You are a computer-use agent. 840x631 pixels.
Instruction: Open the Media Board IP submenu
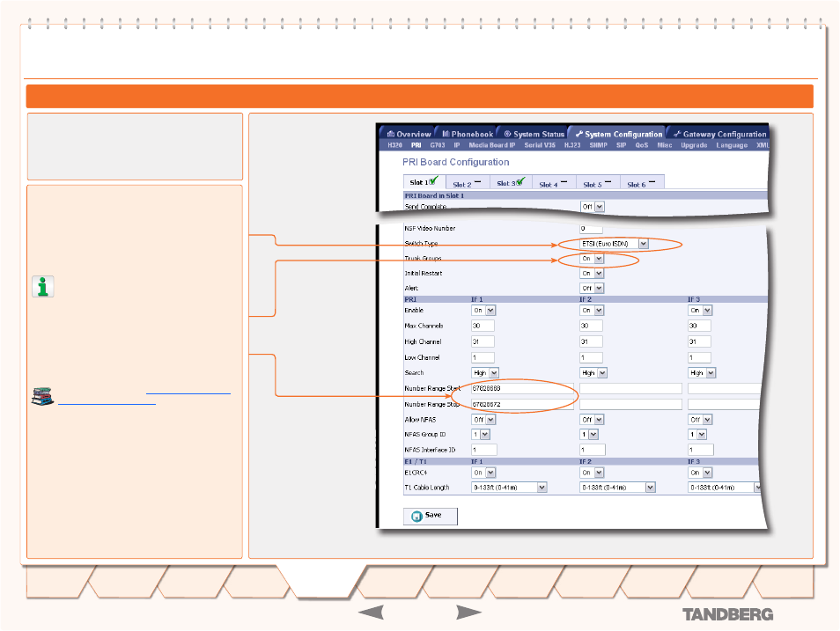(492, 145)
